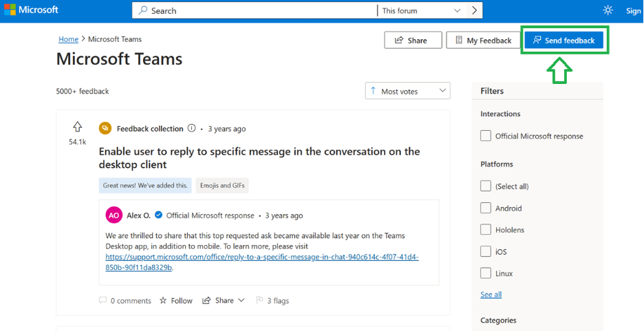Click the Categories filter heading

[x=498, y=320]
